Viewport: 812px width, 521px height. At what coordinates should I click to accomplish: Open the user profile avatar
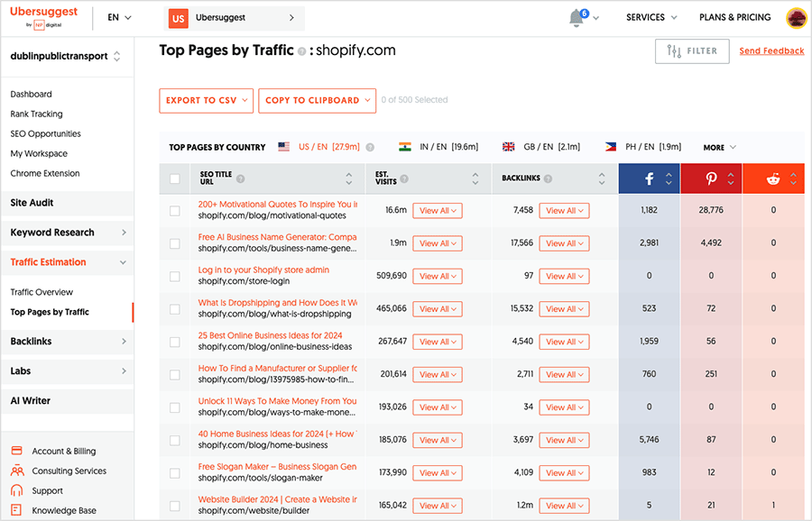796,18
